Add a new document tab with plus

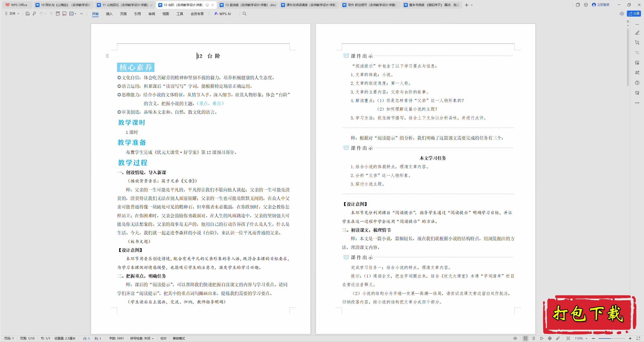[x=466, y=5]
